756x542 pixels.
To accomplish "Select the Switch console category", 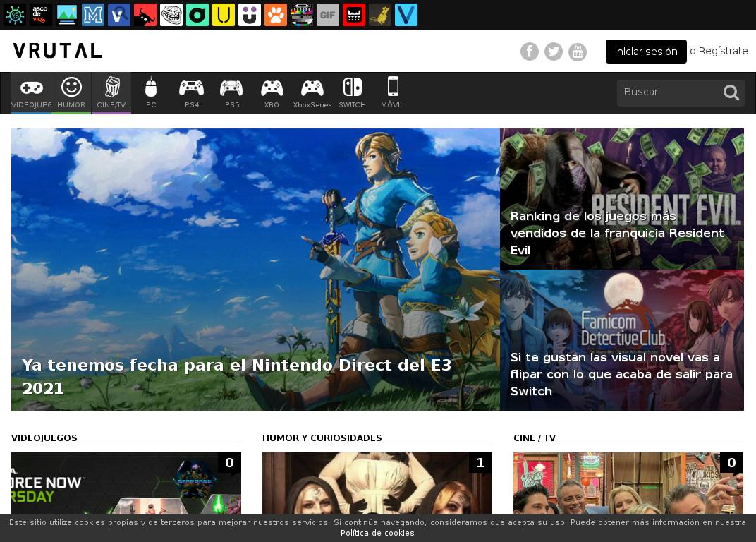I will (352, 92).
